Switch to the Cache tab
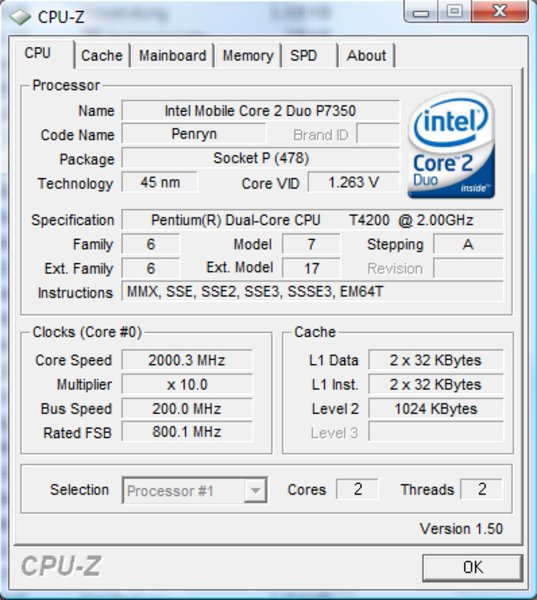537x600 pixels. (x=102, y=56)
